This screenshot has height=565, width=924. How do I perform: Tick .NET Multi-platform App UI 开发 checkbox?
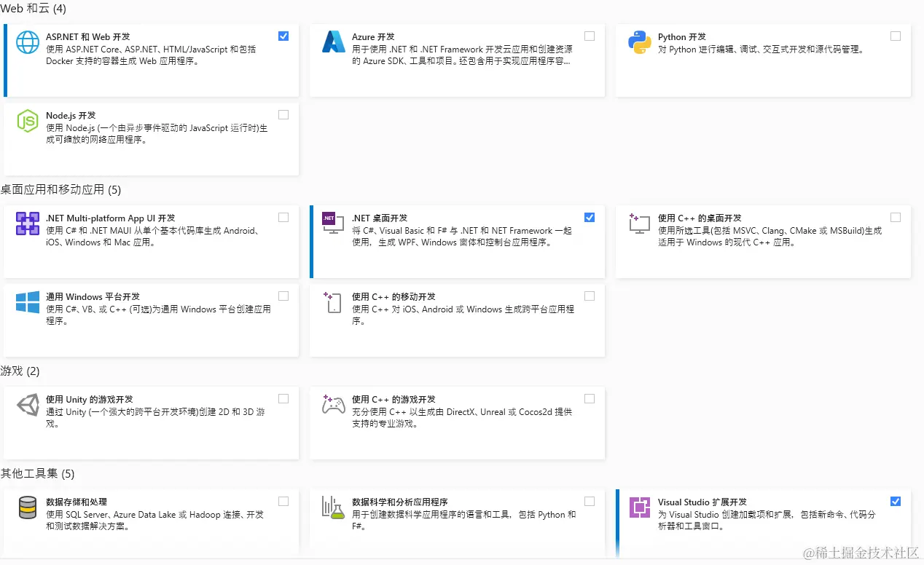(283, 217)
